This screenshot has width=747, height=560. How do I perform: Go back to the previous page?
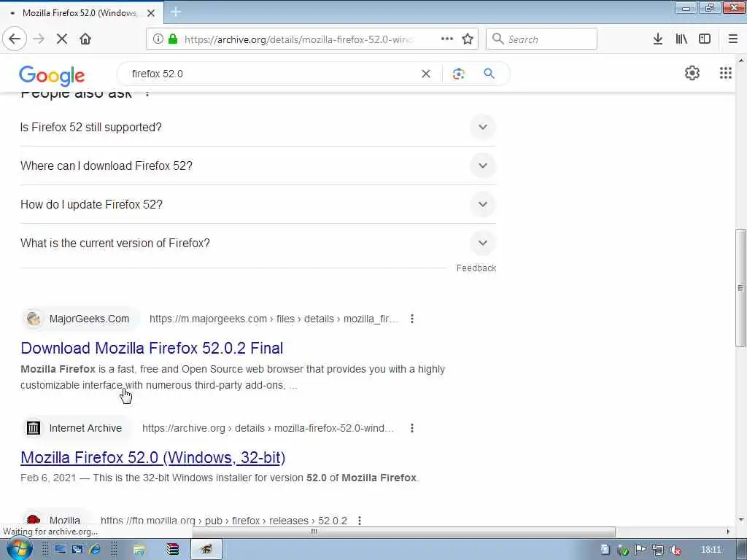pyautogui.click(x=15, y=39)
